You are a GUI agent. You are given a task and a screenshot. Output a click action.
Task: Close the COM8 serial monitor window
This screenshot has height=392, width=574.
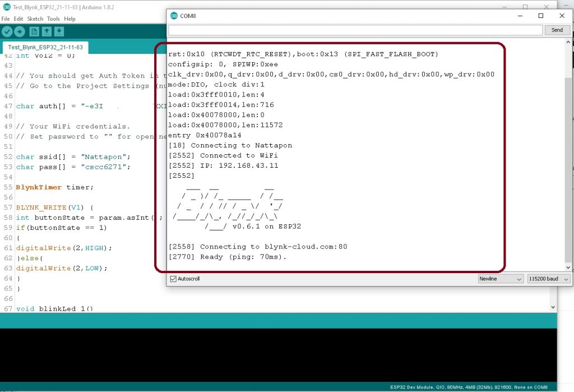(x=562, y=16)
